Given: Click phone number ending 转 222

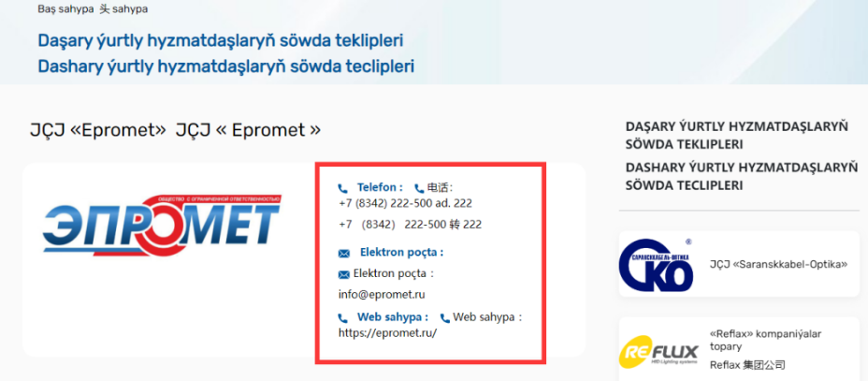Looking at the screenshot, I should 411,225.
